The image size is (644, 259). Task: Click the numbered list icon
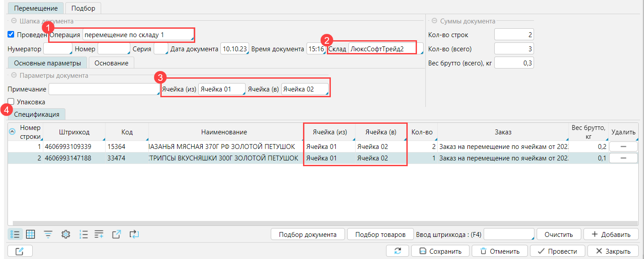(83, 234)
